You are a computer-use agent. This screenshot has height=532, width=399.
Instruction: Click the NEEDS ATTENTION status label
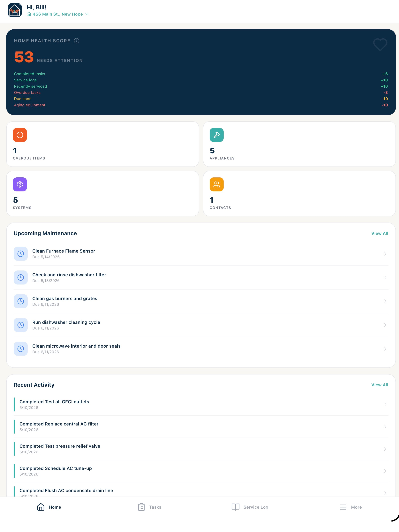click(x=60, y=61)
